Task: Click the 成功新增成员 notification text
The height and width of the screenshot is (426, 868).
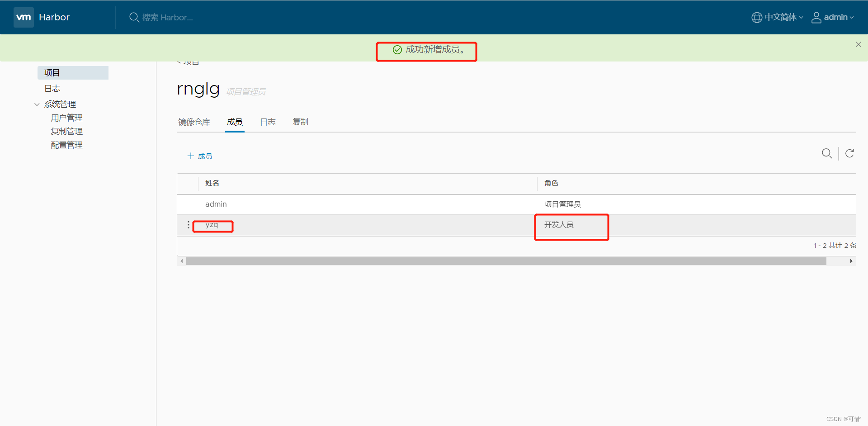Action: coord(435,50)
